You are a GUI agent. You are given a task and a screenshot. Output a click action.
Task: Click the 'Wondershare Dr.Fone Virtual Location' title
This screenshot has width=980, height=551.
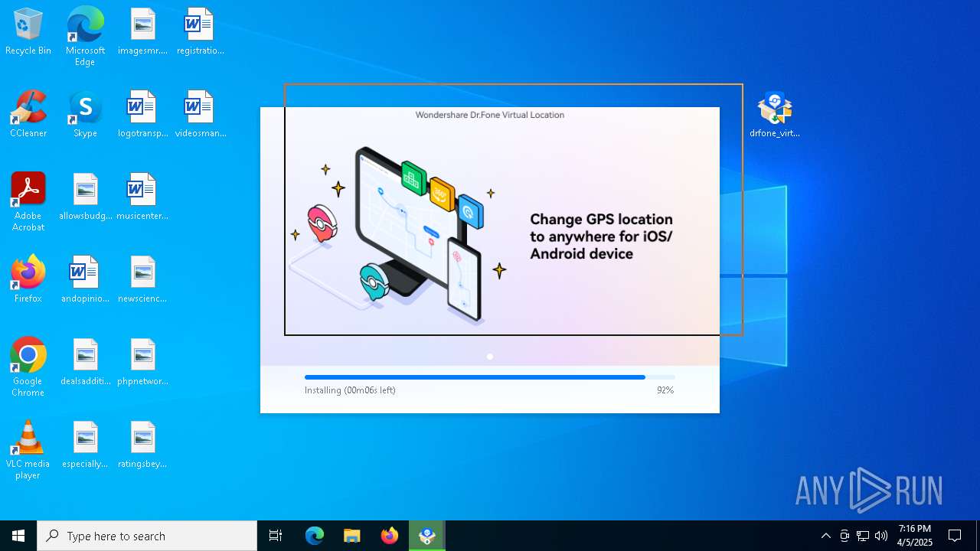point(490,115)
